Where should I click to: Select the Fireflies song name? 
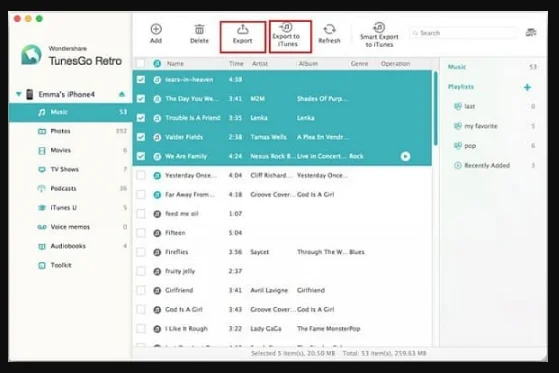point(176,252)
